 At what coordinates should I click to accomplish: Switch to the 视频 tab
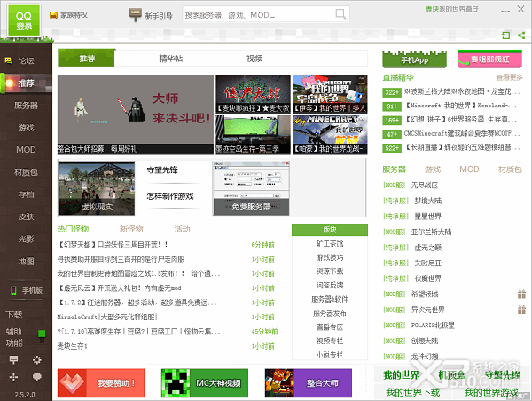point(254,59)
